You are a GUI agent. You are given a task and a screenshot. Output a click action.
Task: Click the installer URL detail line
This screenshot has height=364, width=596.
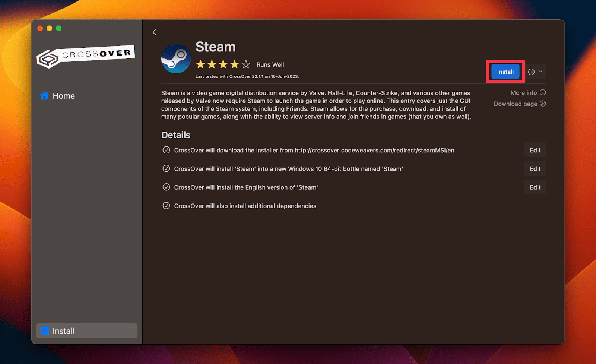pos(314,150)
